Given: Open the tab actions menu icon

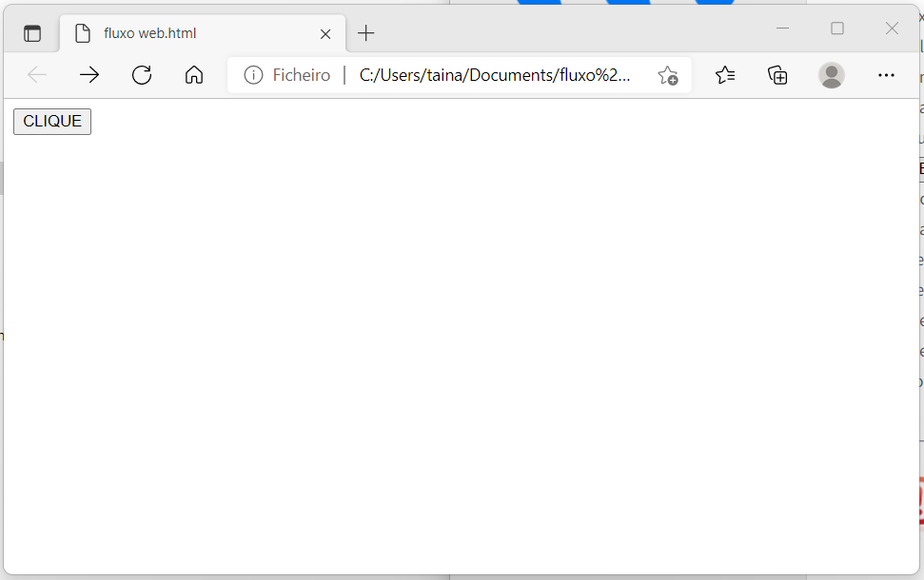Looking at the screenshot, I should (x=32, y=33).
